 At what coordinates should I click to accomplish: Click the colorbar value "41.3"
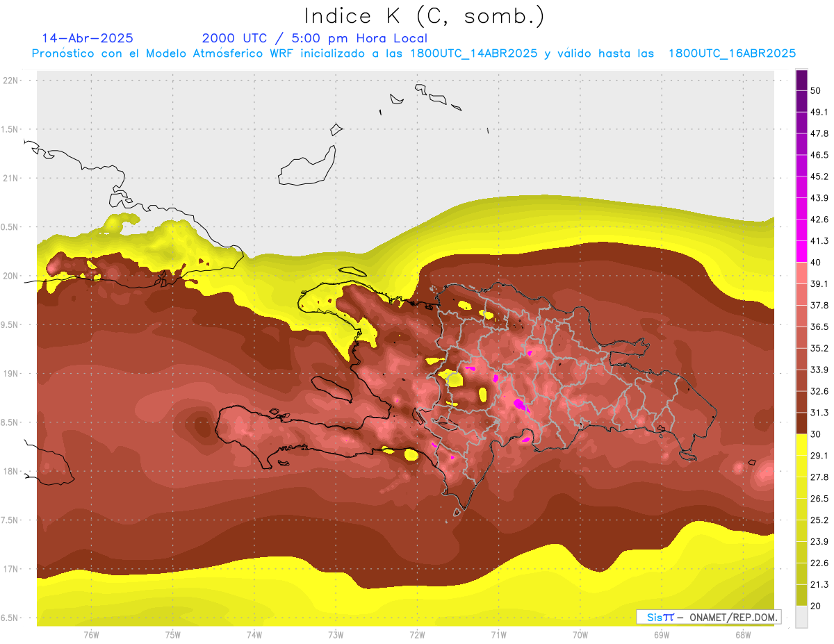point(819,241)
